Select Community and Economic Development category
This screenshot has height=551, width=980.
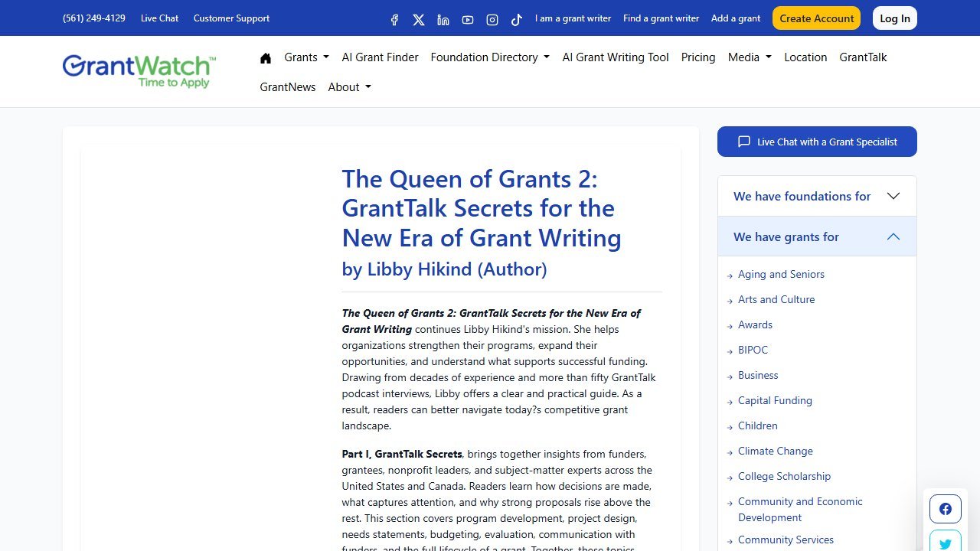click(x=800, y=509)
